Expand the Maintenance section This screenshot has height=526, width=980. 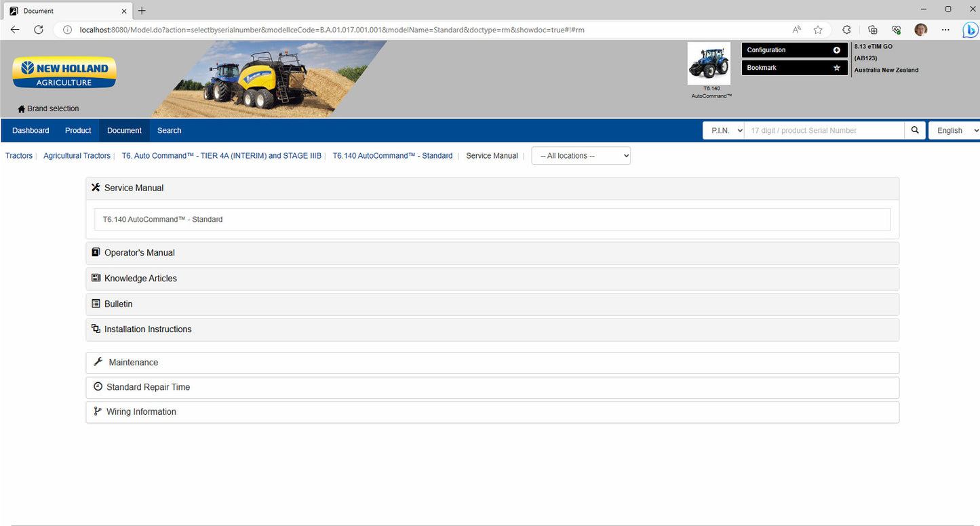point(492,363)
